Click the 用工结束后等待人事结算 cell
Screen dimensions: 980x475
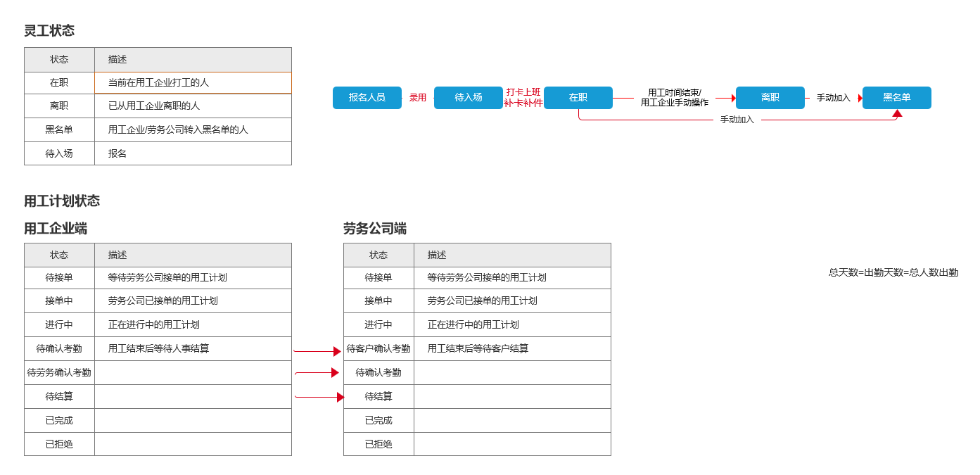tap(193, 348)
